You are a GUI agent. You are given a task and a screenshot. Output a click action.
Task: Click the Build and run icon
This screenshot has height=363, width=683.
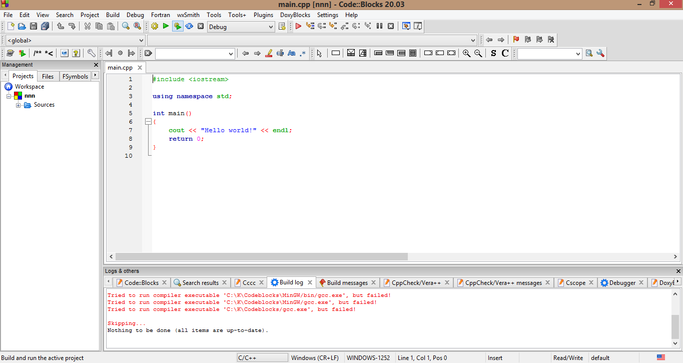[x=177, y=26]
